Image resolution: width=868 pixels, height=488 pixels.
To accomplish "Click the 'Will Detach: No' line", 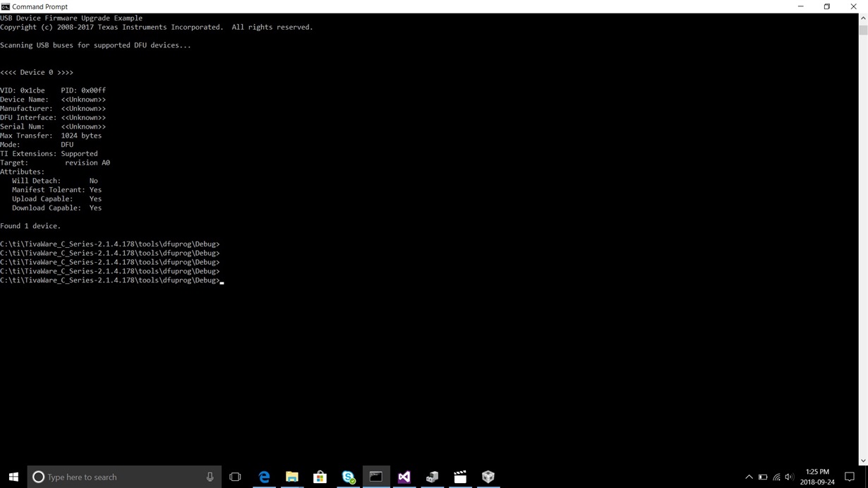I will tap(55, 181).
